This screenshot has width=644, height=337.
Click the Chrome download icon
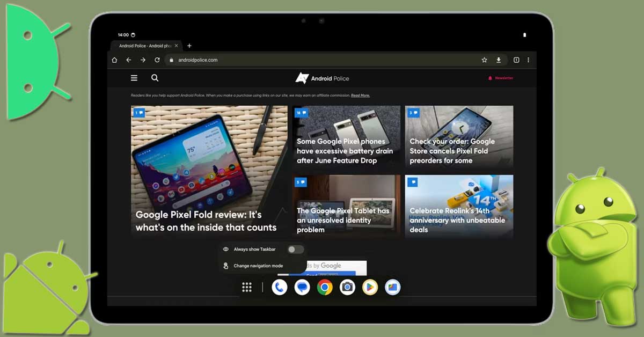tap(499, 60)
